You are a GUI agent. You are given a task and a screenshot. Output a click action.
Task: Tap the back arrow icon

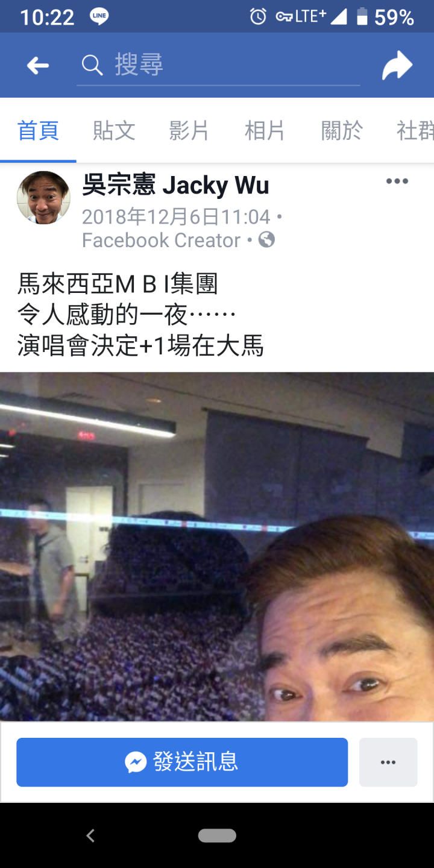coord(38,66)
